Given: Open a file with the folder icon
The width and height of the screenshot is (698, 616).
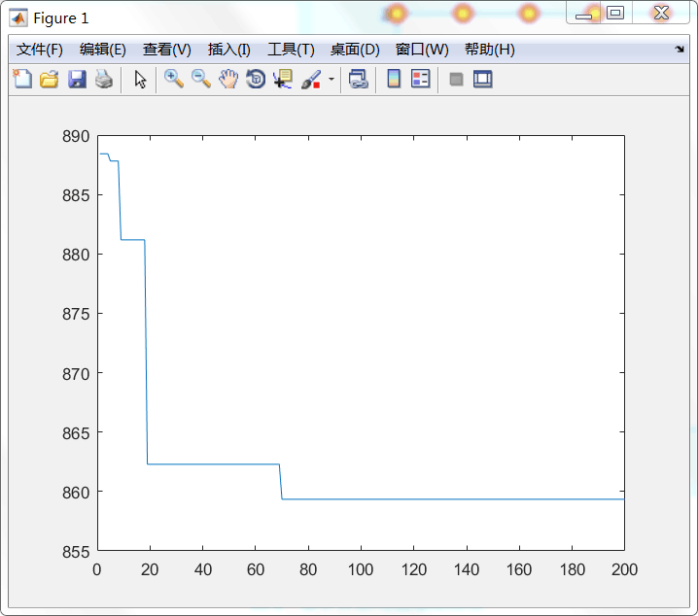Looking at the screenshot, I should click(49, 80).
